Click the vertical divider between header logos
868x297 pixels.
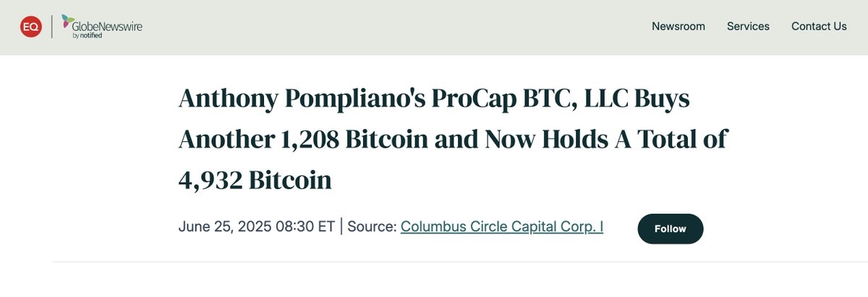[x=51, y=27]
